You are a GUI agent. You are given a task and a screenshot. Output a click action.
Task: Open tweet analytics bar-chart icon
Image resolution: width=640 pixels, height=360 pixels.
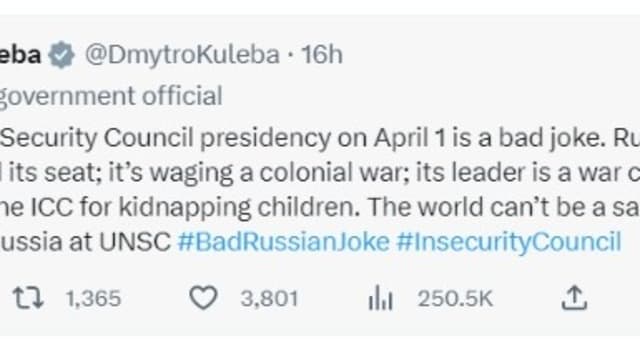380,298
